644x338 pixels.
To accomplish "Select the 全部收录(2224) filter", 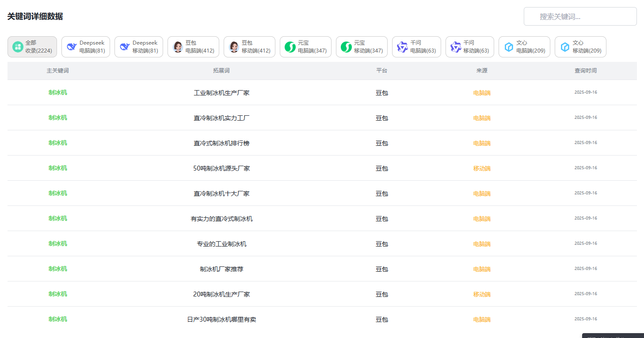I will [x=32, y=46].
